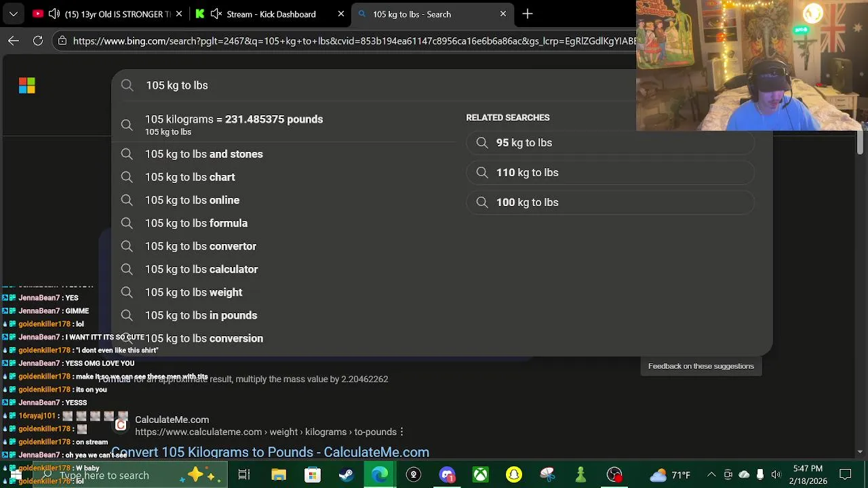Go back using the browser back arrow

pyautogui.click(x=14, y=41)
